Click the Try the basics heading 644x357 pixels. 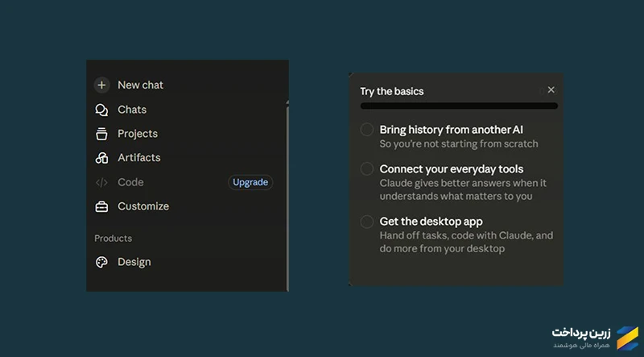(392, 91)
